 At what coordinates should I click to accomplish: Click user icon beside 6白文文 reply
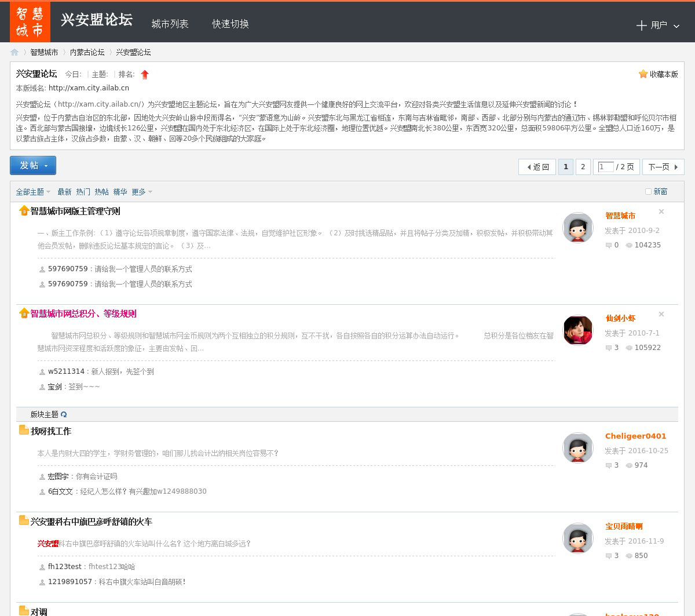tap(42, 492)
